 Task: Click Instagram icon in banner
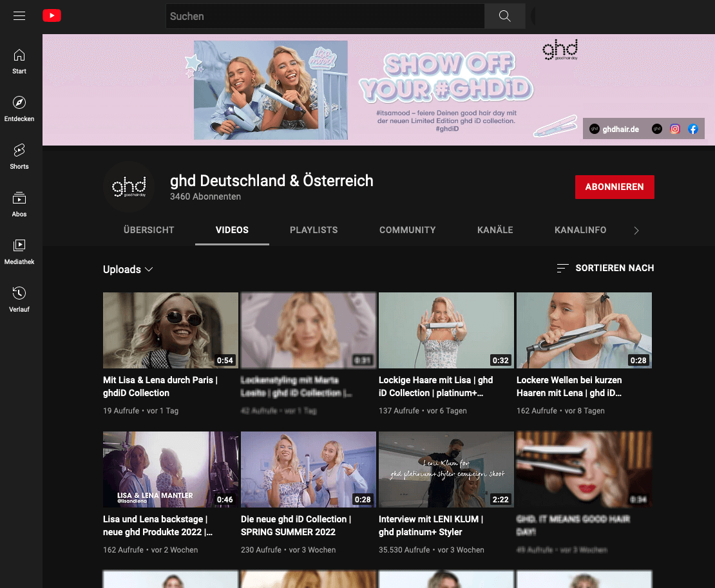coord(675,129)
